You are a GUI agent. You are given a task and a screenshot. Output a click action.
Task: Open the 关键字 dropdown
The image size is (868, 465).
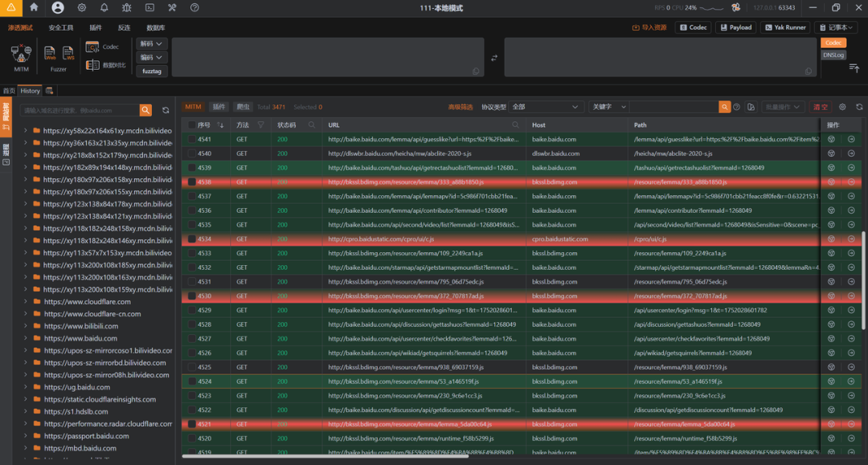point(609,107)
